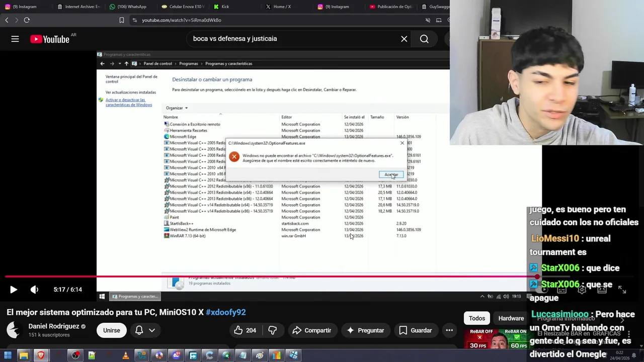Switch to the first (9) Instagram tab

24,7
